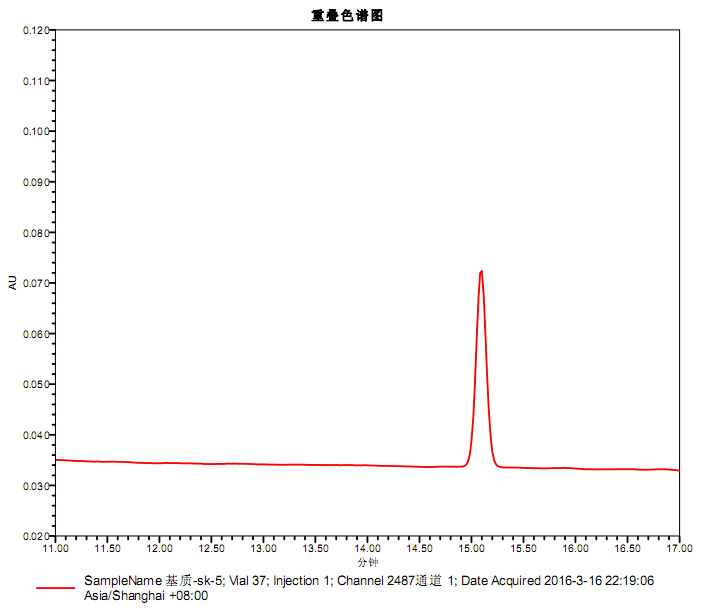Click the SampleName legend text line

369,581
